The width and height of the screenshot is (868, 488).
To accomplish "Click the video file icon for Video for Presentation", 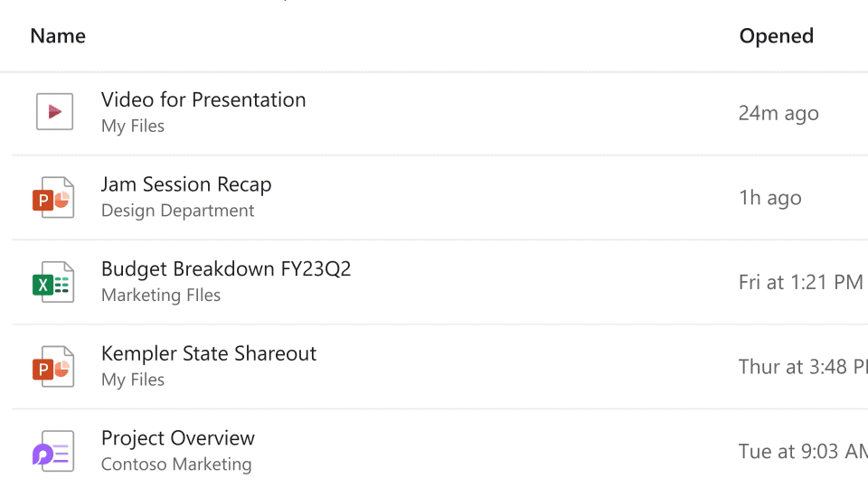I will pyautogui.click(x=54, y=112).
